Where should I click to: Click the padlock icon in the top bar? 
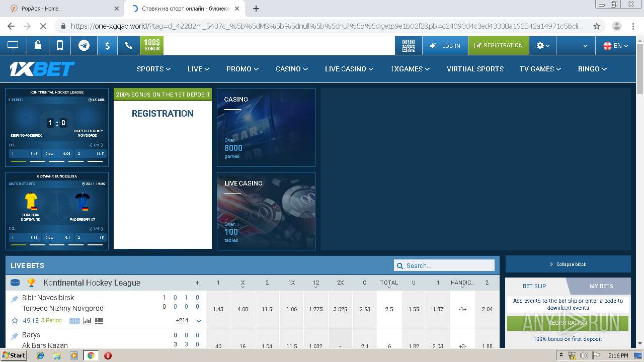point(38,46)
